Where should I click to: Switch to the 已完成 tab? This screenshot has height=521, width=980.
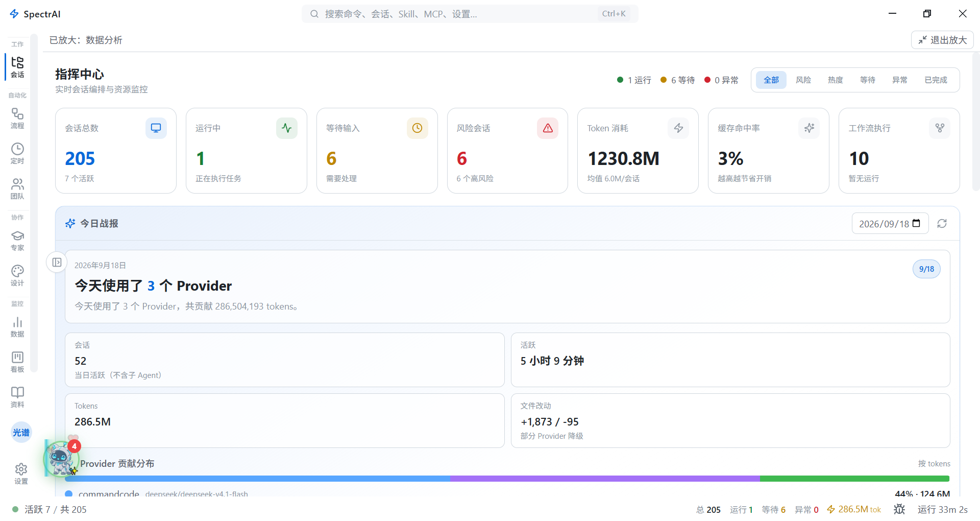[936, 80]
